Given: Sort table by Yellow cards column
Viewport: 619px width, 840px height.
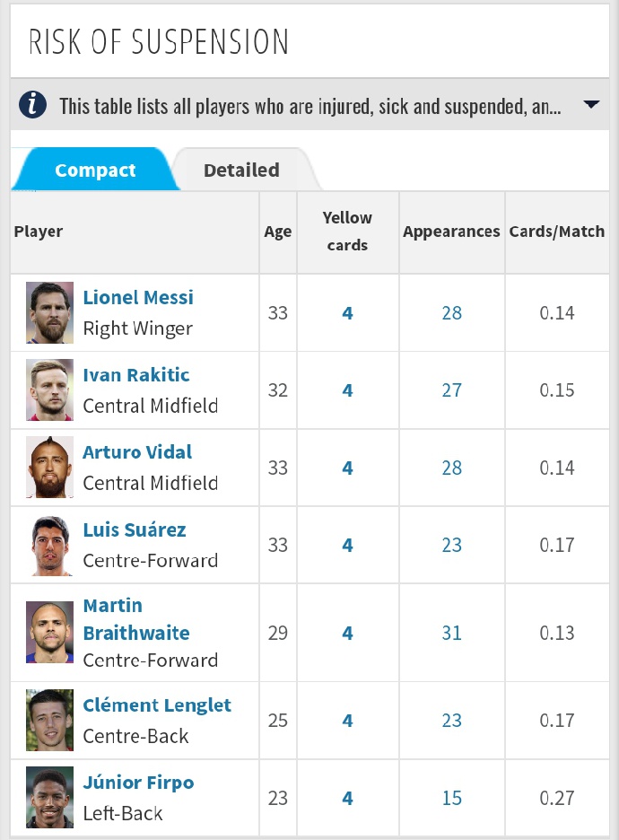Looking at the screenshot, I should [347, 232].
